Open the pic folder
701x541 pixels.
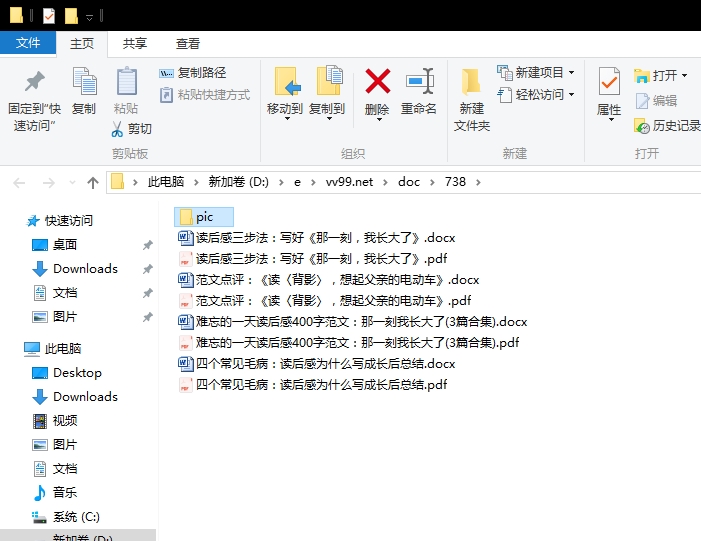tap(204, 217)
